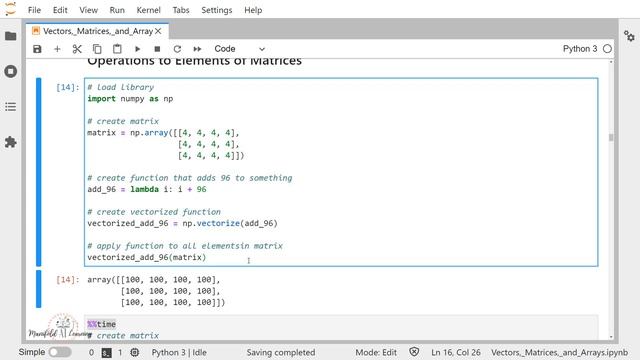Click the input prompt [14]: of code cell

[x=67, y=87]
